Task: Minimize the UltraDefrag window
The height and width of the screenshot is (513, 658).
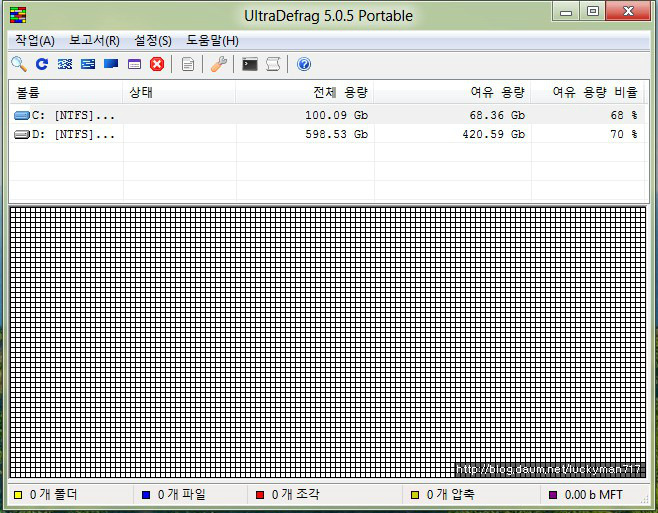Action: point(566,12)
